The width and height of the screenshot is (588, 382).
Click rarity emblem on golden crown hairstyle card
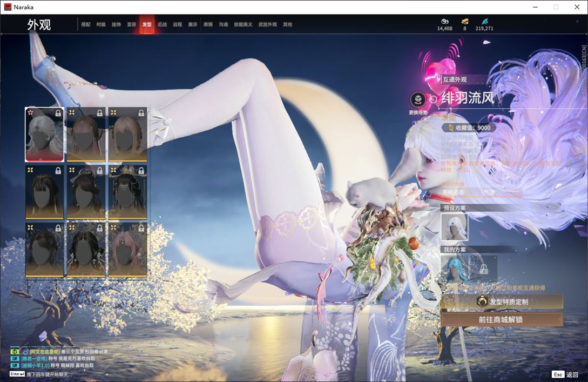coord(113,170)
